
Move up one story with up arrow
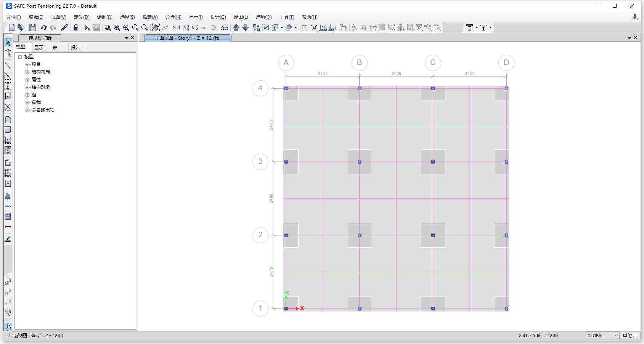click(x=236, y=27)
